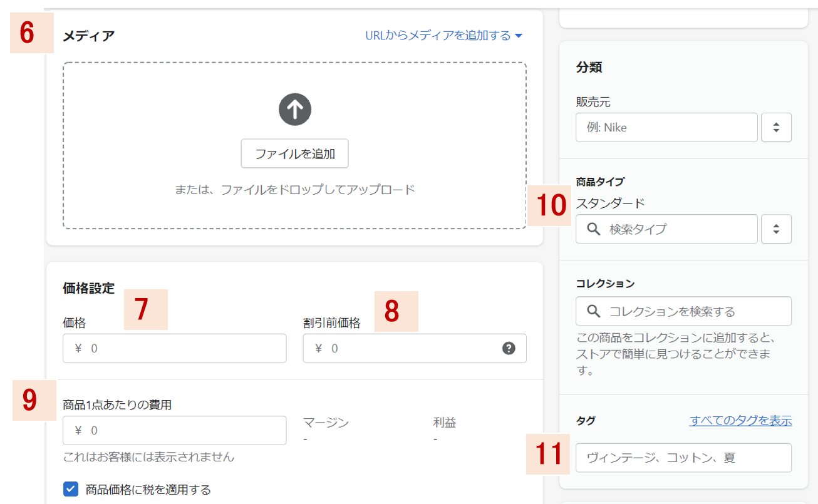Click the 分類 section heading
The height and width of the screenshot is (504, 818).
point(588,68)
